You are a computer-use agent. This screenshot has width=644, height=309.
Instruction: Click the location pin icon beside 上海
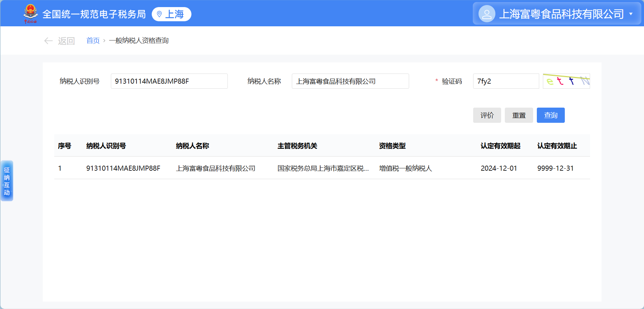click(159, 14)
